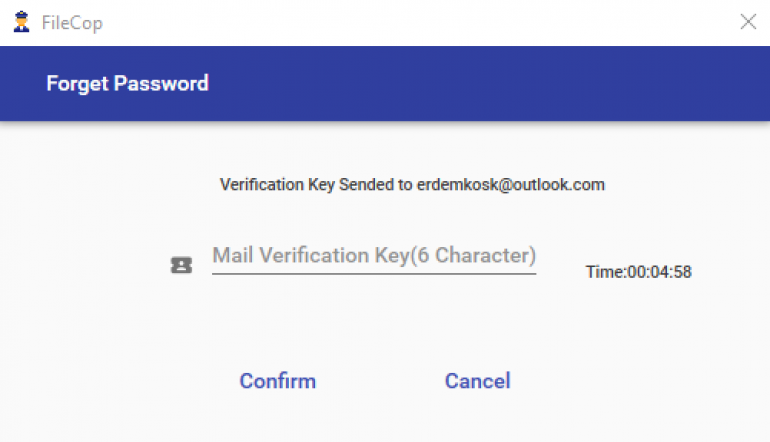The height and width of the screenshot is (442, 770).
Task: Click the FileCop police officer app icon
Action: click(x=21, y=22)
